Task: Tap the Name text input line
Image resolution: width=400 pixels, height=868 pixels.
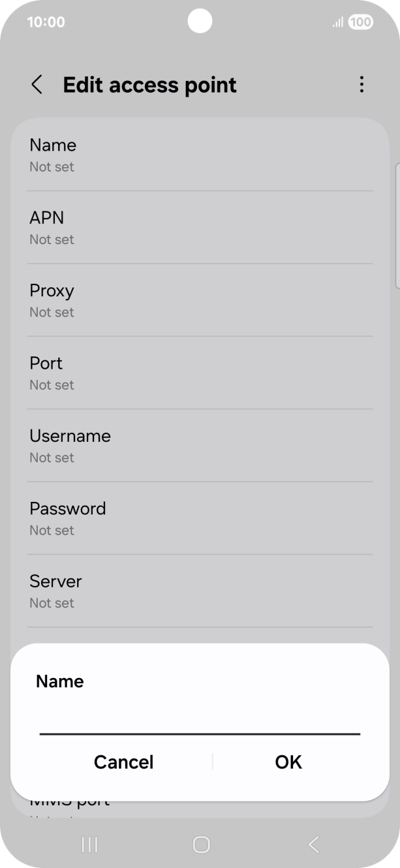Action: [200, 728]
